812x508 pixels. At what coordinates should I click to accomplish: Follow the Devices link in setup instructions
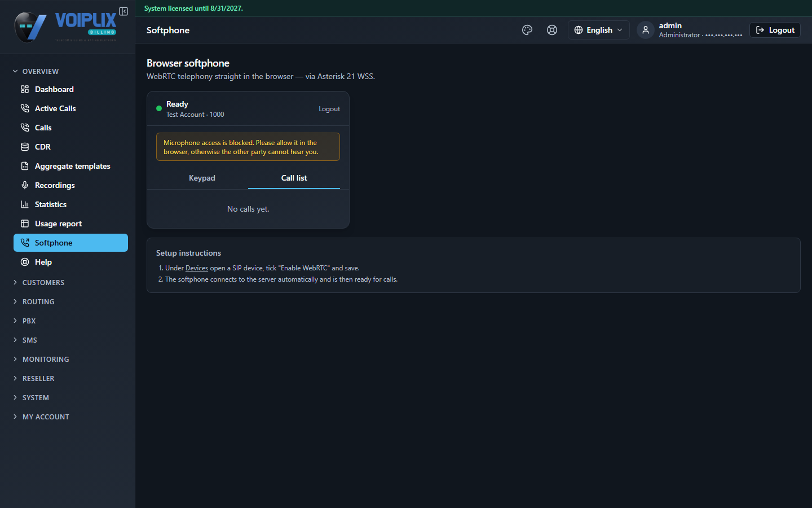197,268
